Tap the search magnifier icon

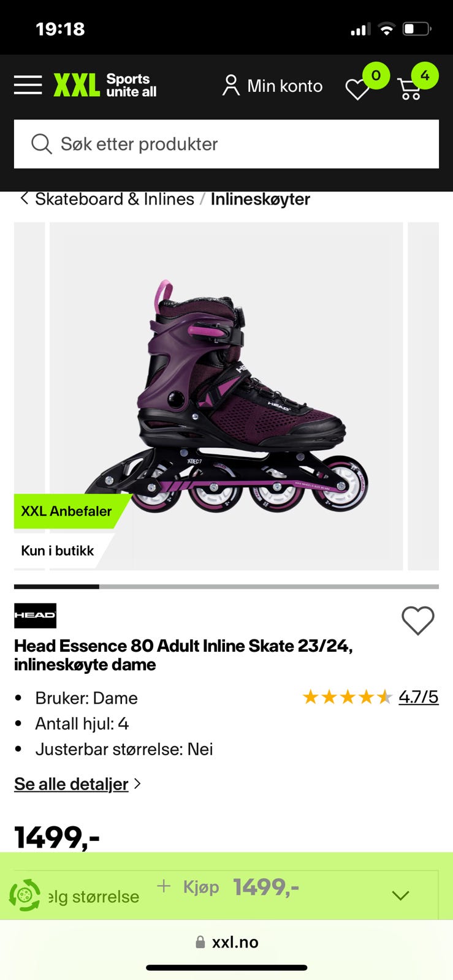41,144
